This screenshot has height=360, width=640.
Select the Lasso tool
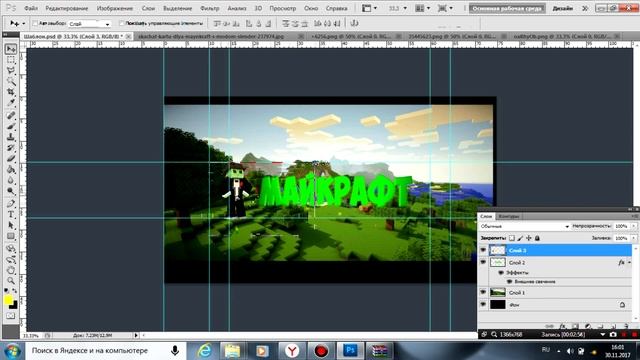[11, 71]
